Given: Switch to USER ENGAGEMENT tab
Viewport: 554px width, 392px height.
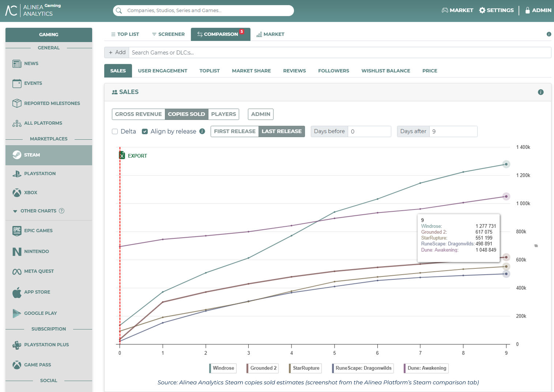Looking at the screenshot, I should coord(162,71).
